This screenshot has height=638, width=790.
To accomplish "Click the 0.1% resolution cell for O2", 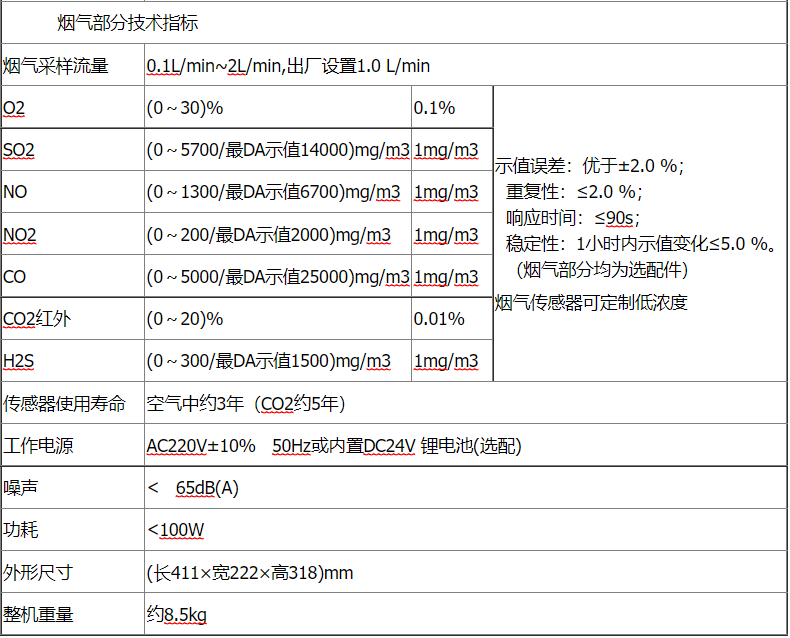I will 434,108.
